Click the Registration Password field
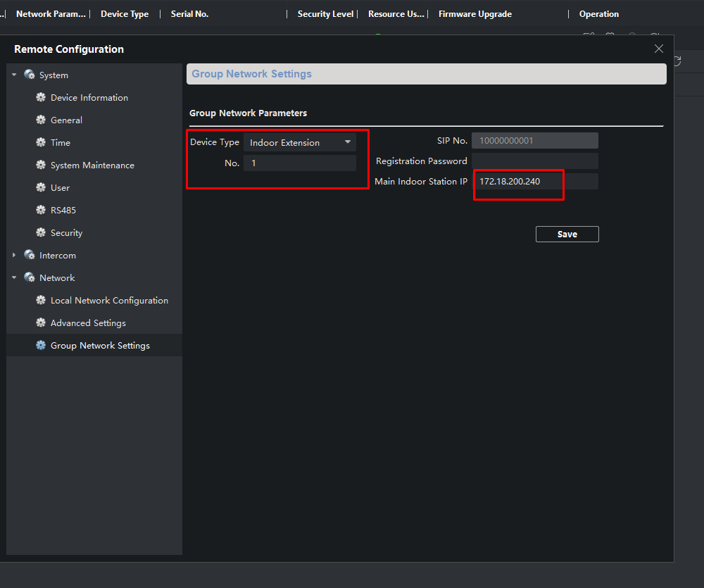The width and height of the screenshot is (704, 588). point(535,161)
